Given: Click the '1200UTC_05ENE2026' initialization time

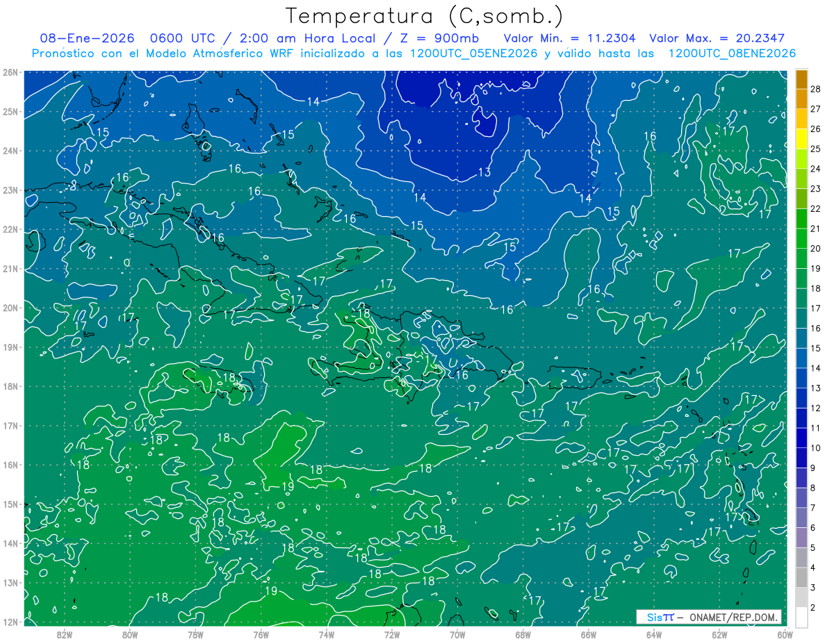Looking at the screenshot, I should pyautogui.click(x=473, y=53).
